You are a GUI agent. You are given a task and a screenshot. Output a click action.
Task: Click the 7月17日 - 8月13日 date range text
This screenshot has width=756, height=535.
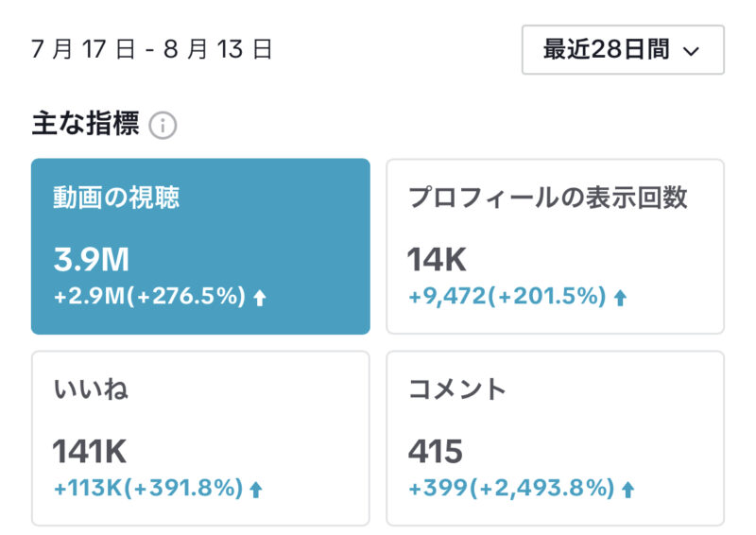(152, 49)
